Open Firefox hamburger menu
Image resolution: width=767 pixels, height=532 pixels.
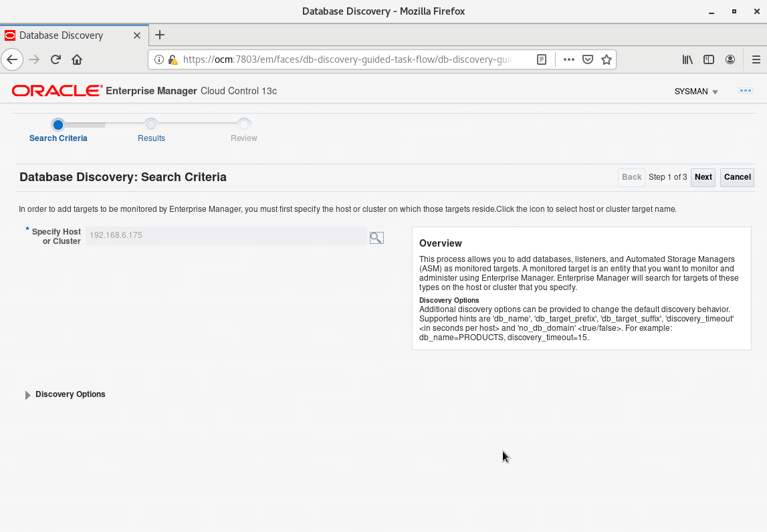756,59
